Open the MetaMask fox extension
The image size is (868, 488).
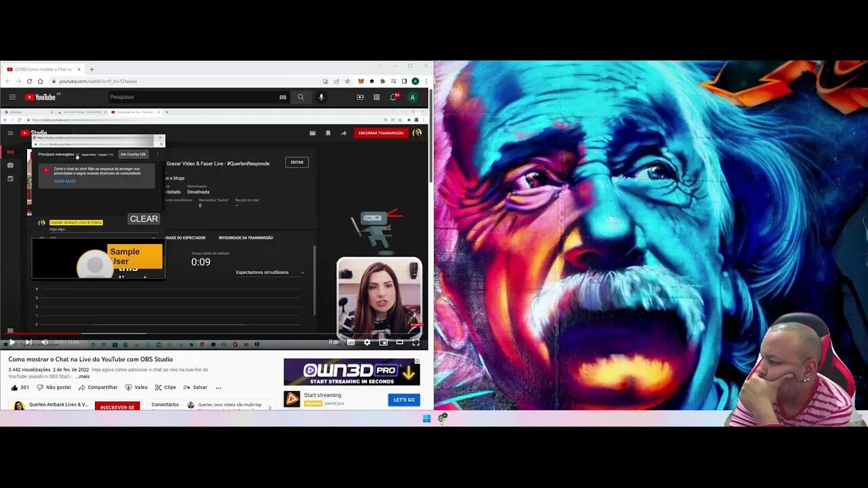coord(361,81)
